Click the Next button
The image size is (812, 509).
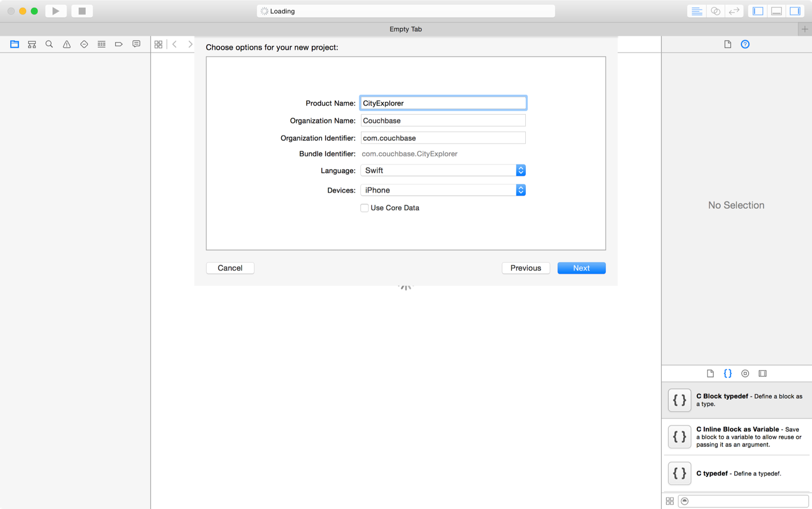pos(581,268)
